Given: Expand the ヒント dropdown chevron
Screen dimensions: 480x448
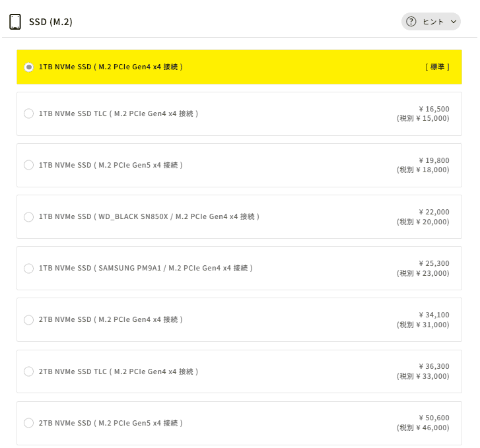Looking at the screenshot, I should point(454,22).
